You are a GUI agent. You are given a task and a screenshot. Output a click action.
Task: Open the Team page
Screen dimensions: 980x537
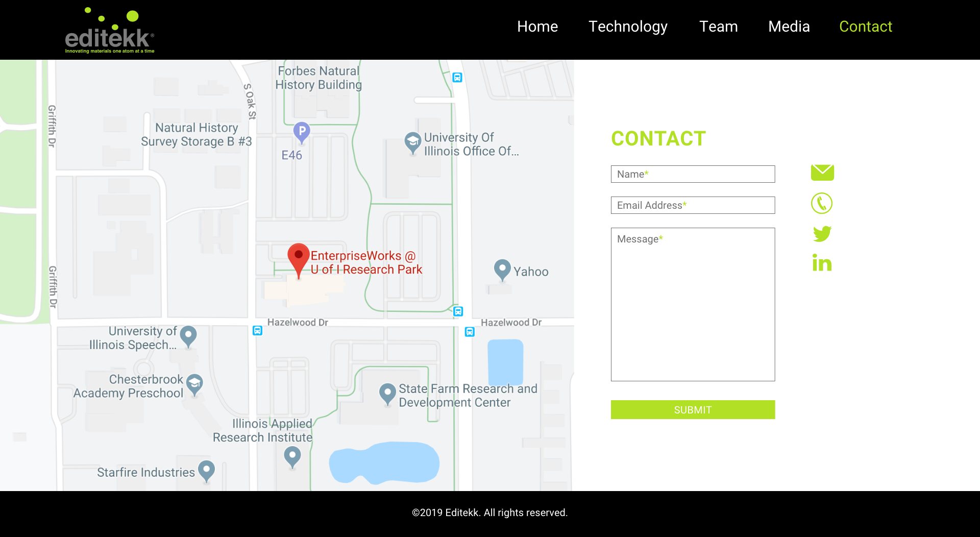coord(718,27)
